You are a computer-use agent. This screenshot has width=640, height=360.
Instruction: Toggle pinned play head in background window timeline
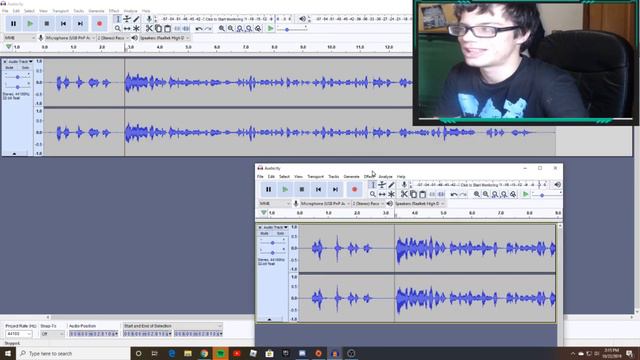[9, 47]
